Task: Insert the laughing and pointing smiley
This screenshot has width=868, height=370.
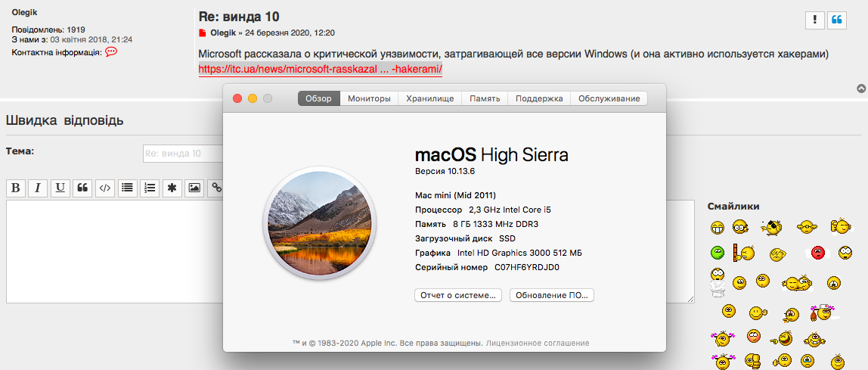Action: (x=782, y=340)
